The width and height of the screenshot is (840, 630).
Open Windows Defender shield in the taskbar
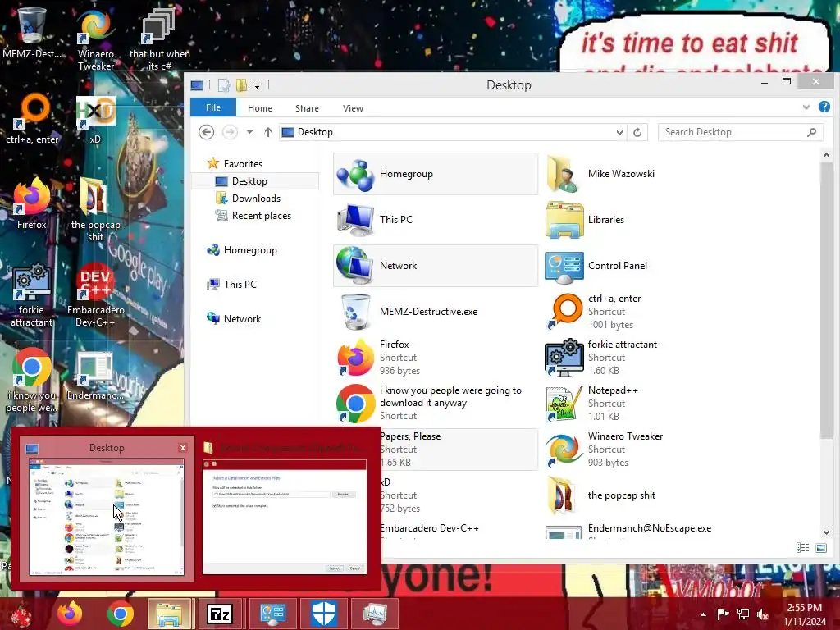[x=323, y=614]
